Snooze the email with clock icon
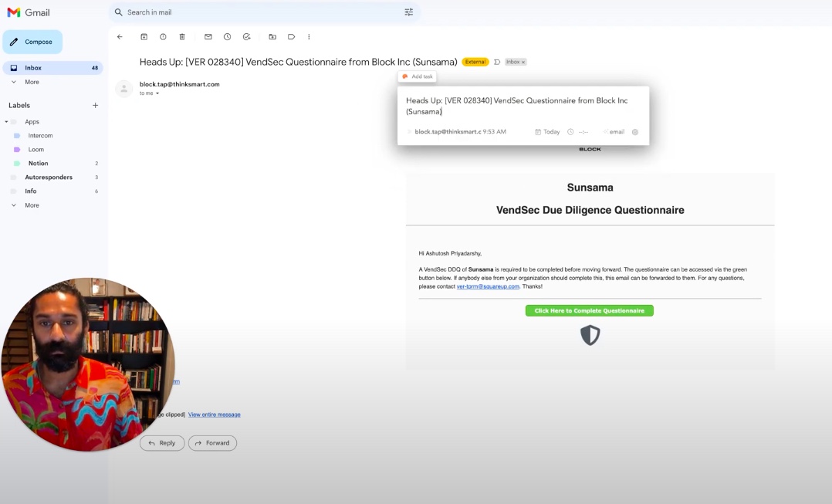The height and width of the screenshot is (504, 832). 227,36
